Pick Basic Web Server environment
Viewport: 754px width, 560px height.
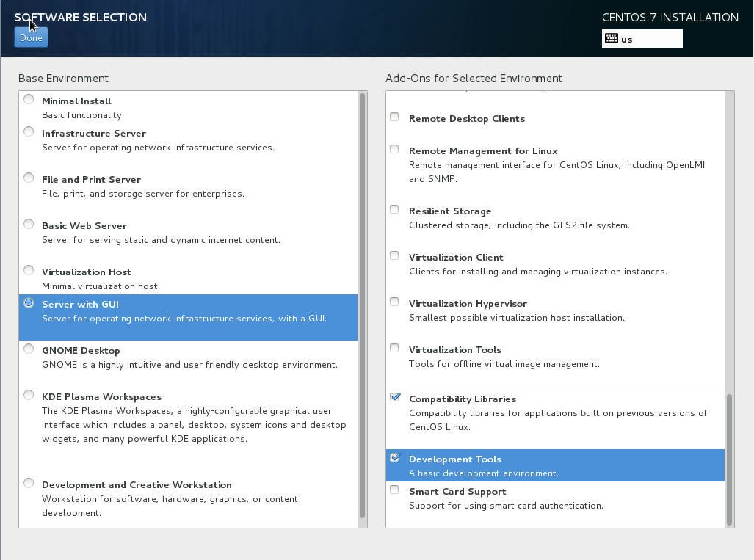pyautogui.click(x=29, y=225)
